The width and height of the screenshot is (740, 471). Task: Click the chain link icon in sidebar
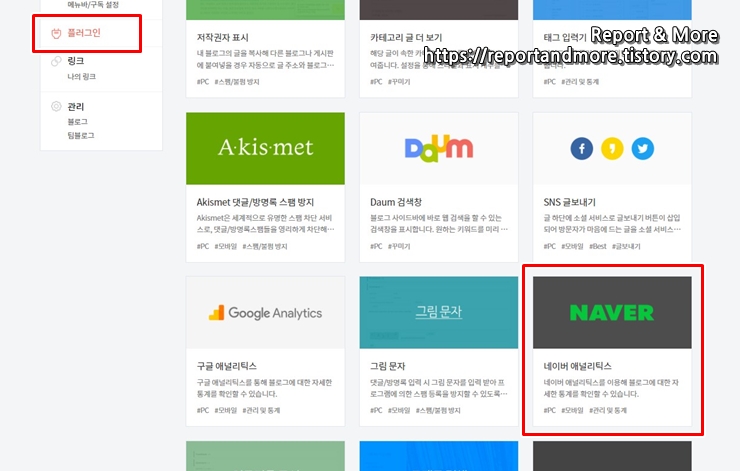56,61
